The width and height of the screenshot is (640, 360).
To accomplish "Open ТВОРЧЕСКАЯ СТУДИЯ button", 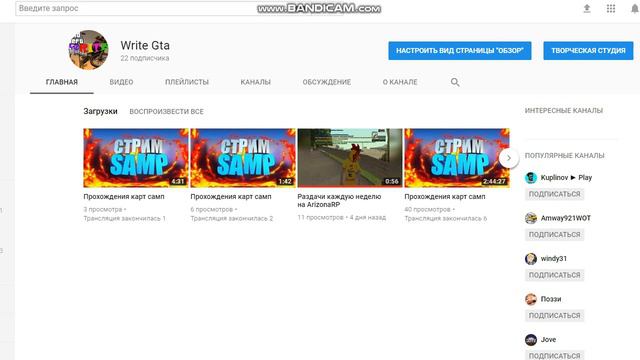I will pos(588,51).
